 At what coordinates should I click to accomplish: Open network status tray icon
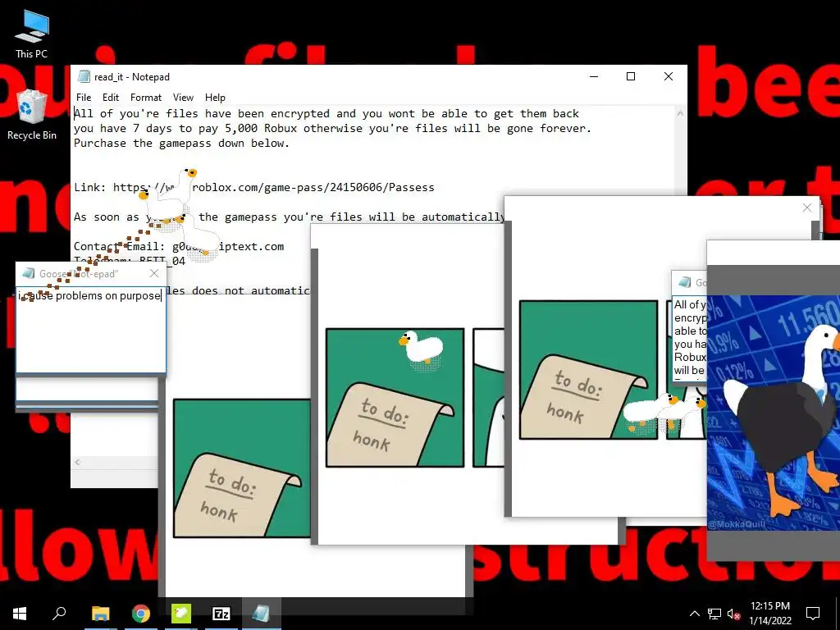tap(714, 614)
